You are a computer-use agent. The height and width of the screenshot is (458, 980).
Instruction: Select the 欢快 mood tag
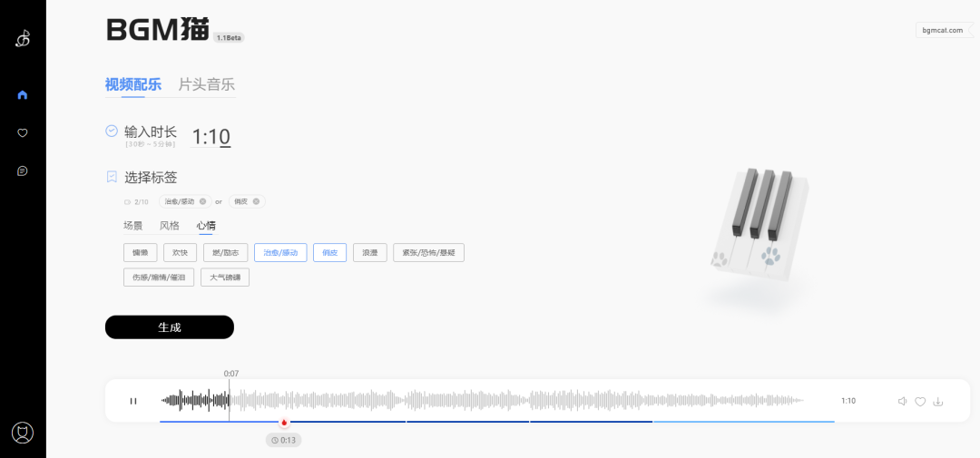point(181,252)
